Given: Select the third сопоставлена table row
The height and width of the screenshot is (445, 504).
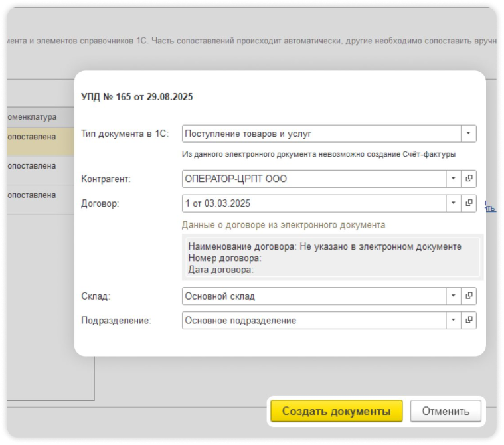Looking at the screenshot, I should pos(37,195).
